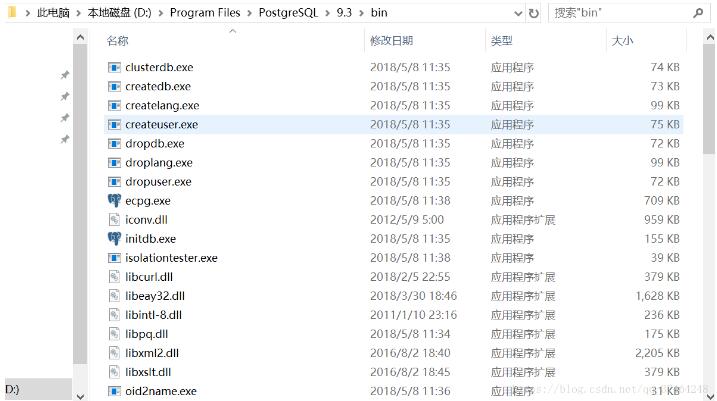Expand the chevron after 本地磁盘 (D:) in path
Image resolution: width=717 pixels, height=401 pixels.
point(161,13)
